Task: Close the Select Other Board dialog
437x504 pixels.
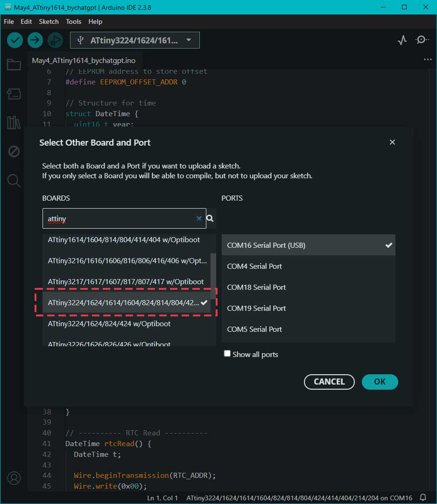Action: [x=392, y=142]
